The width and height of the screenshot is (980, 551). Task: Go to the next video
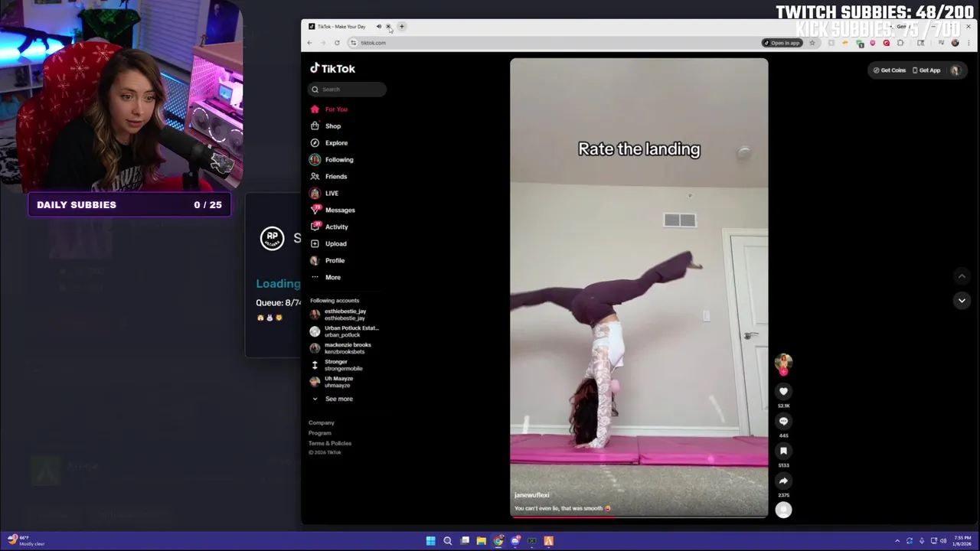962,301
